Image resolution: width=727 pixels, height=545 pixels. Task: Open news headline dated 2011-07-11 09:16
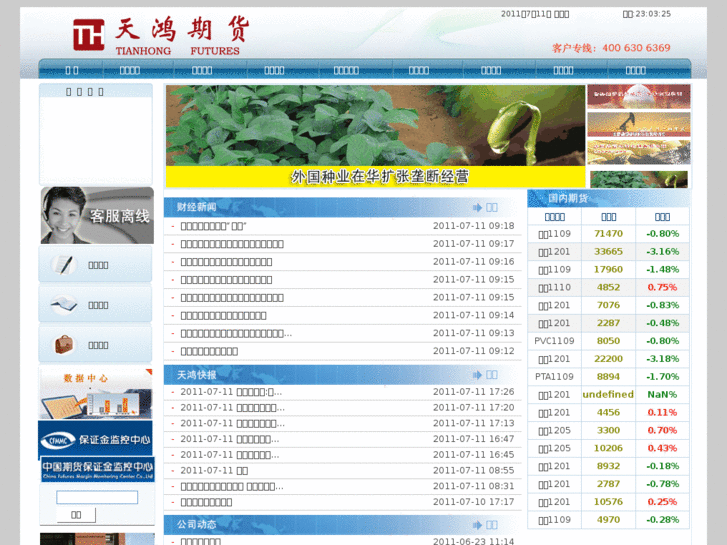(x=226, y=262)
